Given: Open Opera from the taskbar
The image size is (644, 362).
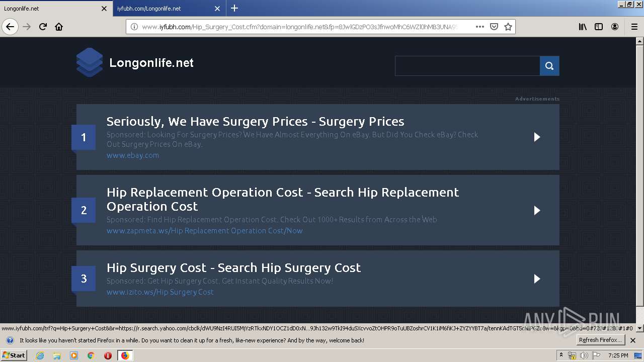Looking at the screenshot, I should 108,355.
